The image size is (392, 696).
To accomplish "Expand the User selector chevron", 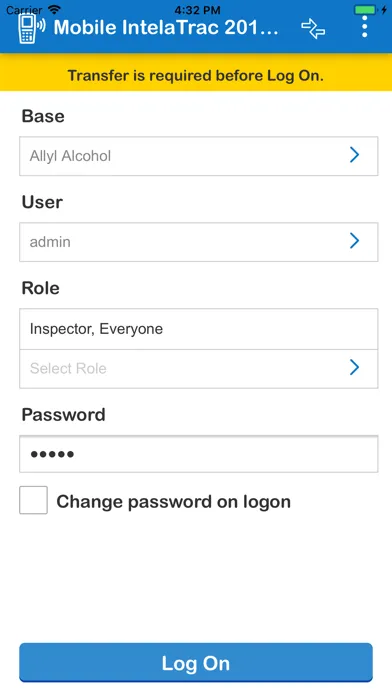I will pyautogui.click(x=354, y=241).
